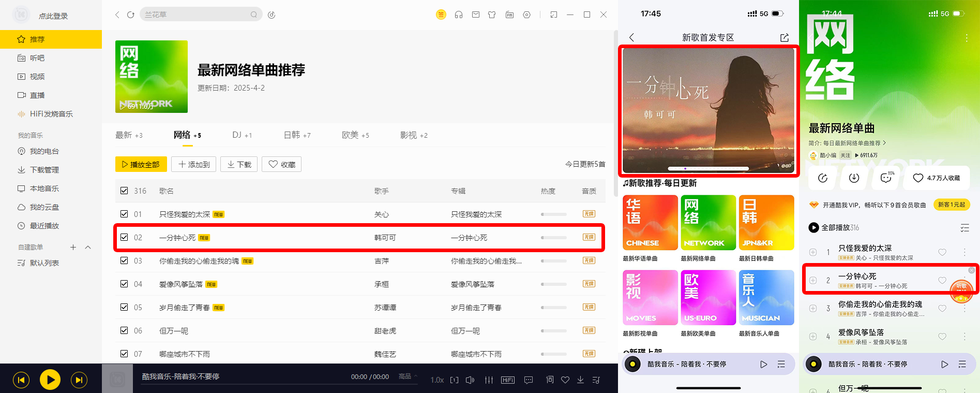980x393 pixels.
Task: Collapse the 自建歌单 section arrow
Action: [88, 247]
